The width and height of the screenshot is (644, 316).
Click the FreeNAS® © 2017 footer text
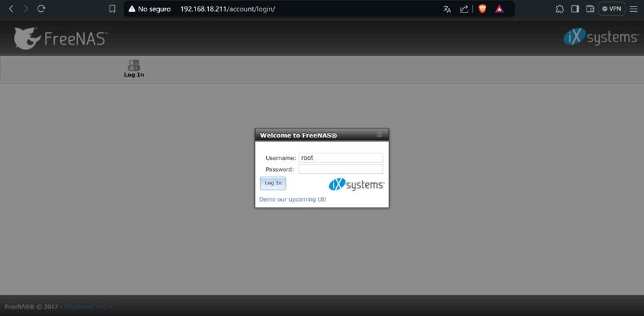point(32,307)
